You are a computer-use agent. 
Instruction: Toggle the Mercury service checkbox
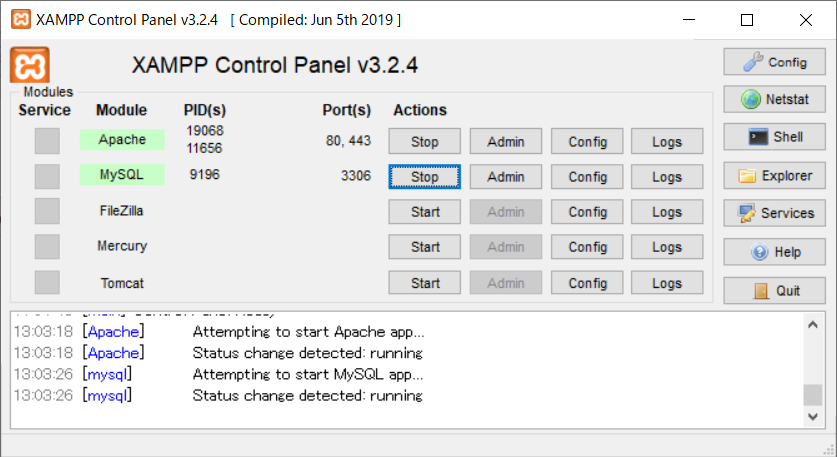tap(47, 247)
